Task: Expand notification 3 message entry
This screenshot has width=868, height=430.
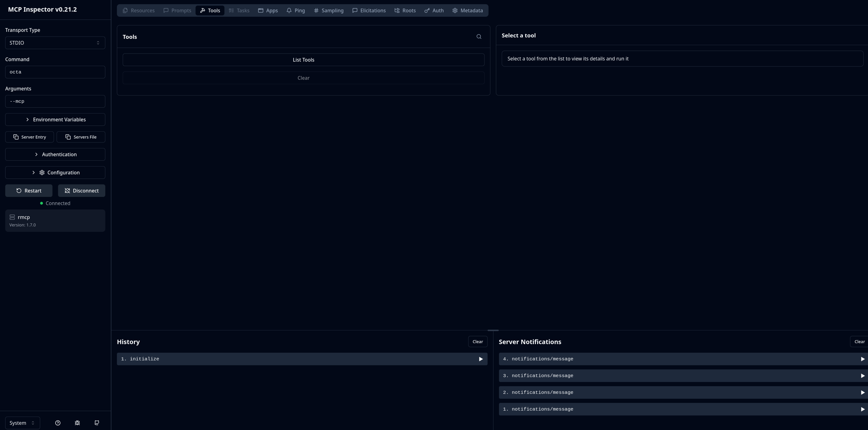Action: pyautogui.click(x=683, y=376)
